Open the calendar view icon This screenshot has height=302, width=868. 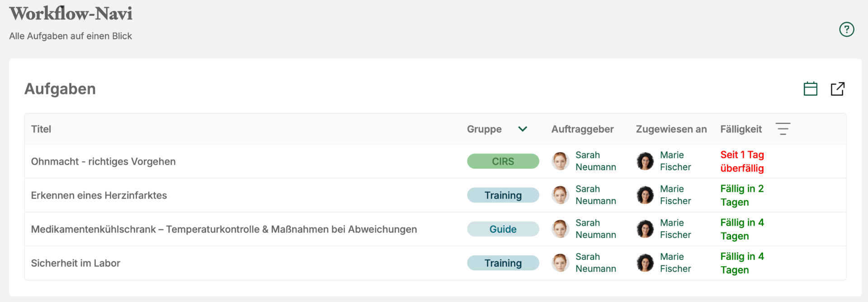click(810, 88)
